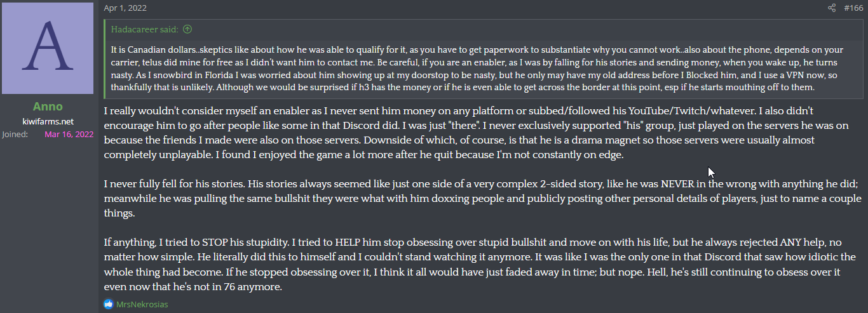Screen dimensions: 868x313
Task: Open the #166 post permalink
Action: [853, 8]
